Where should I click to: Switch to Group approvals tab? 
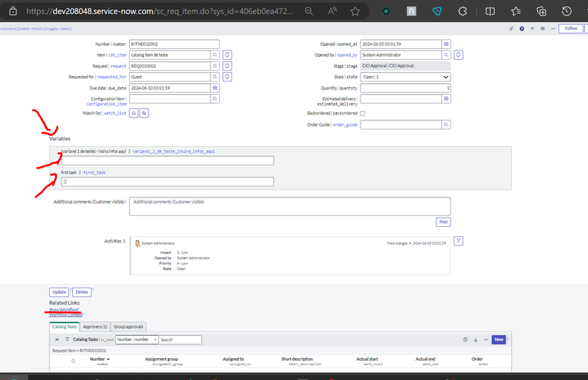(x=128, y=326)
